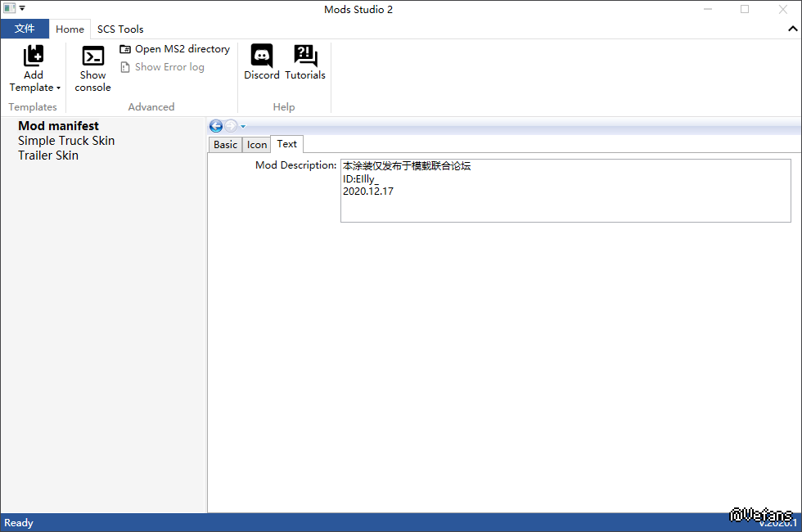Select the Trailer Skin item
This screenshot has height=532, width=802.
[48, 156]
